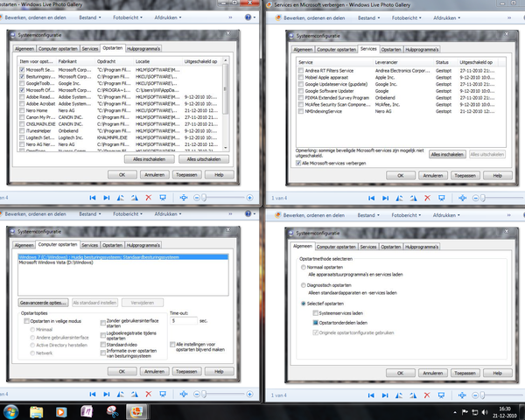Open Help icon in Opstarten-tab gallery toolbar
Screen dimensions: 525x420
tap(248, 17)
